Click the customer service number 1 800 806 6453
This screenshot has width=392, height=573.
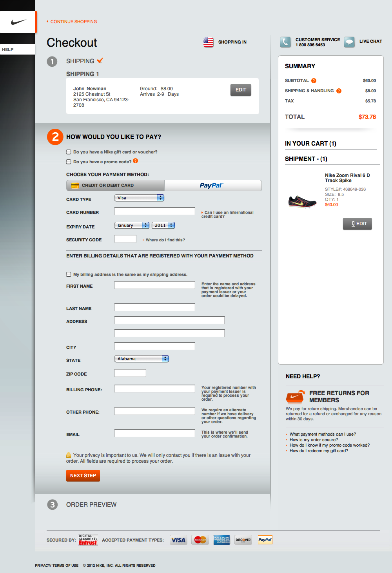tap(310, 45)
